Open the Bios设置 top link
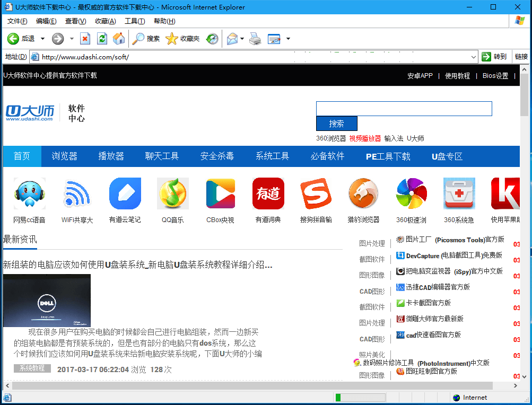The width and height of the screenshot is (532, 405). pos(495,76)
